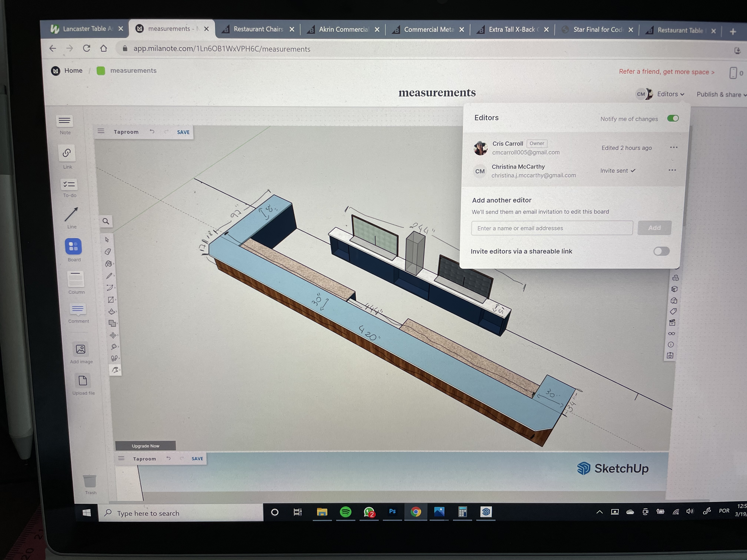The width and height of the screenshot is (747, 560).
Task: Choose the SketchUp Orbit tool
Action: (115, 370)
